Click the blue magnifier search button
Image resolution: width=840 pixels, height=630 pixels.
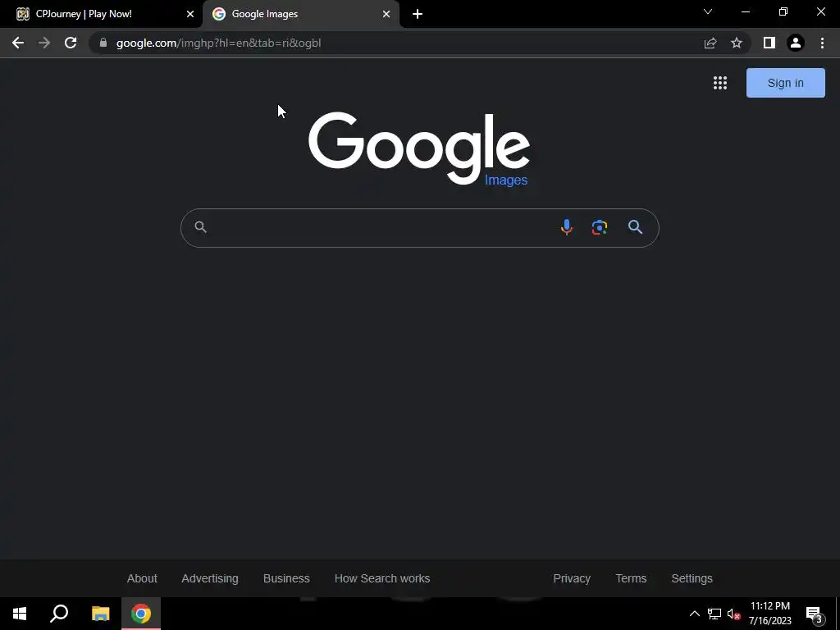point(636,228)
